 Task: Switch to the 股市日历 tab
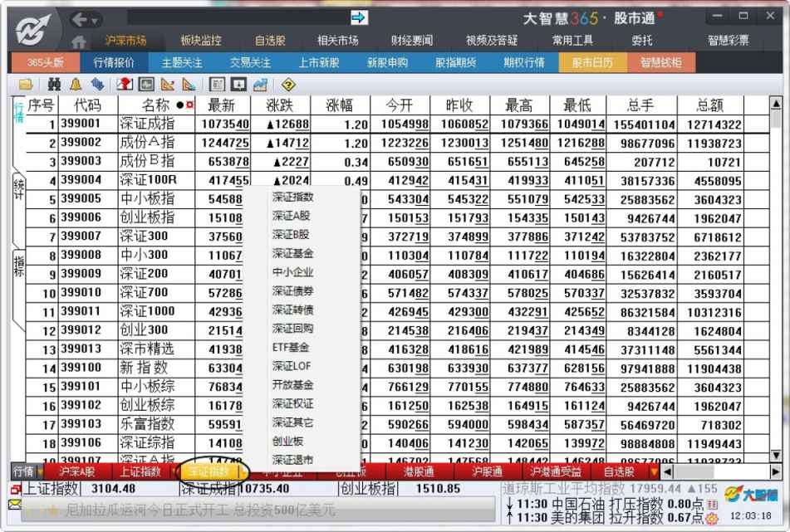[x=592, y=62]
